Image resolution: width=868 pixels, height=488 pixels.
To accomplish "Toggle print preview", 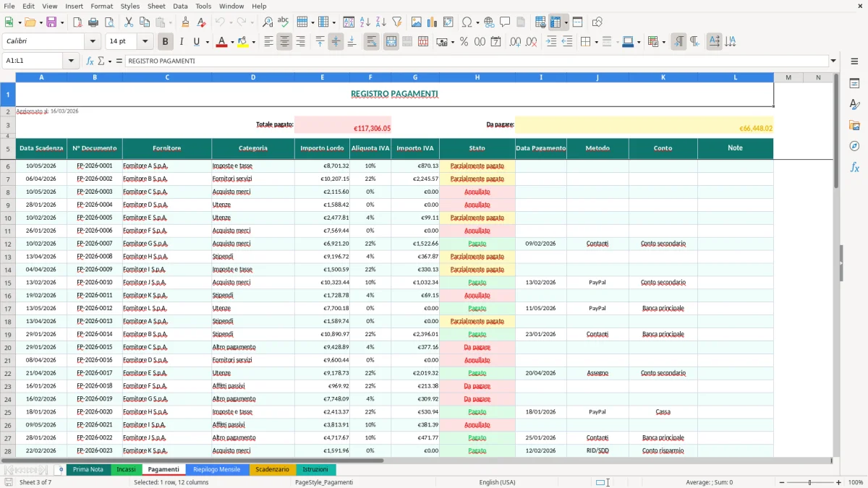I will coord(109,22).
